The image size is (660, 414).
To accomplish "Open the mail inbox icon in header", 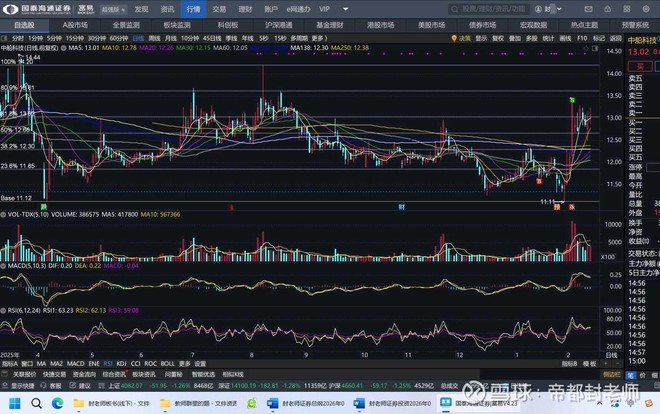I will (588, 9).
